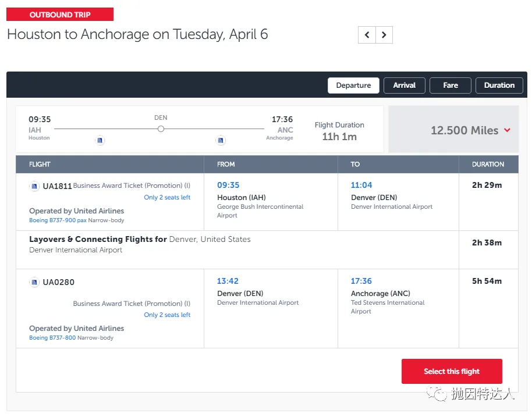Click 'George Bush Intercontinental Airport' text
Screen dimensions: 532x417
(260, 211)
